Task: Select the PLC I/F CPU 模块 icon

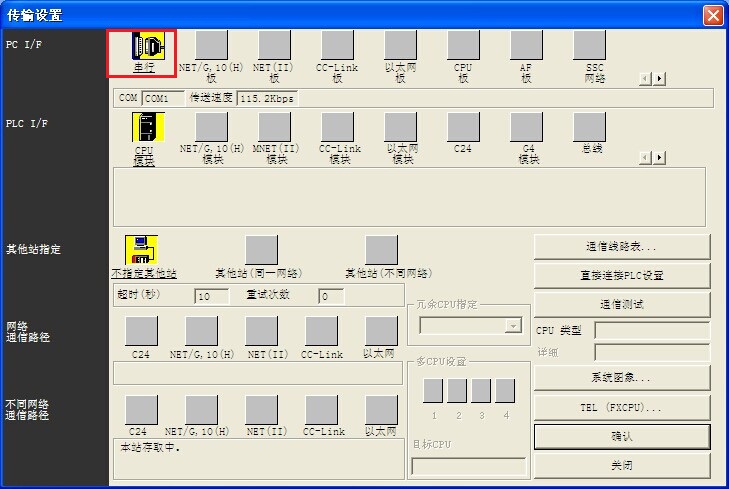Action: 148,127
